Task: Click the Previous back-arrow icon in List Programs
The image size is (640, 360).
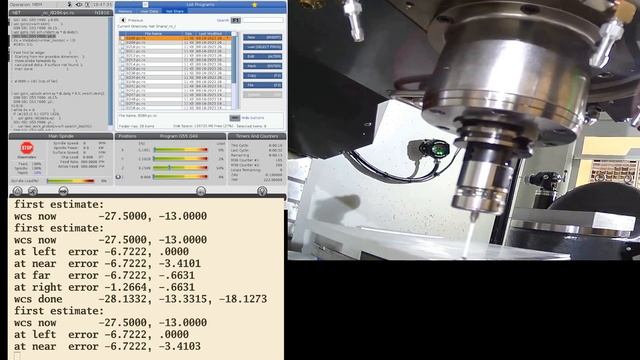Action: (123, 20)
